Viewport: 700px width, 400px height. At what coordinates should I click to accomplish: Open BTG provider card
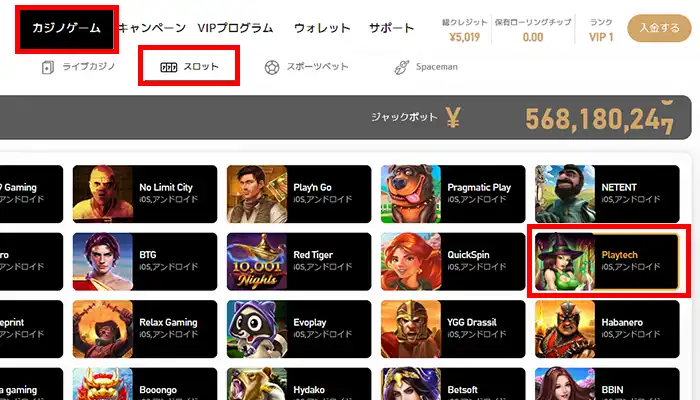pyautogui.click(x=145, y=261)
